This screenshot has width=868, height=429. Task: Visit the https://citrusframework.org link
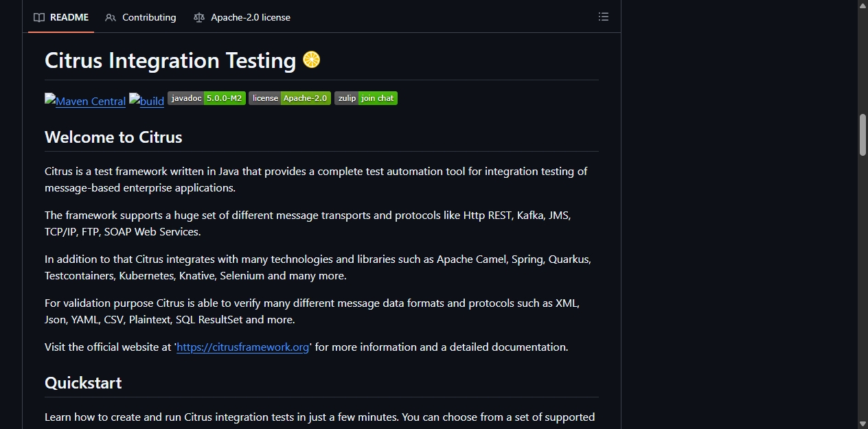(x=243, y=347)
